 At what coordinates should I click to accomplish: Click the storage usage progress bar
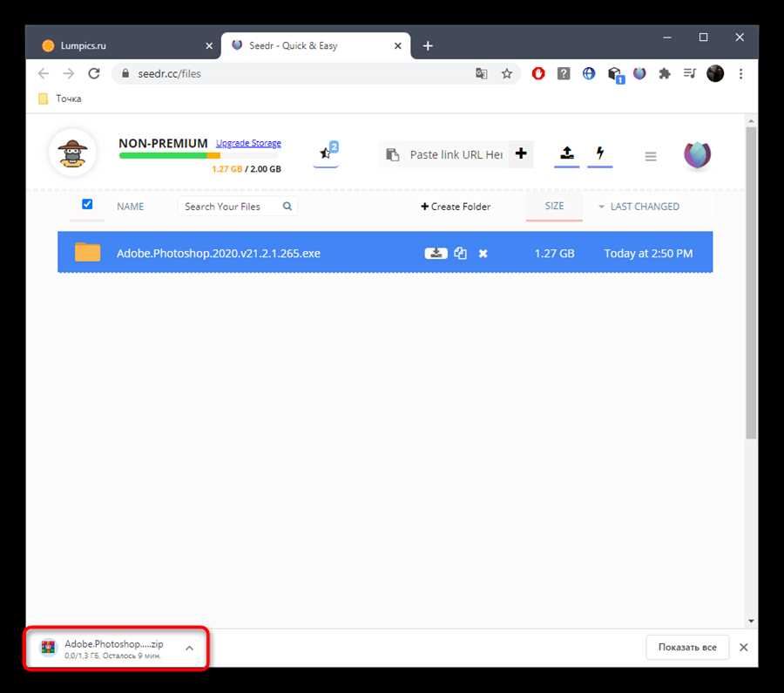point(199,156)
